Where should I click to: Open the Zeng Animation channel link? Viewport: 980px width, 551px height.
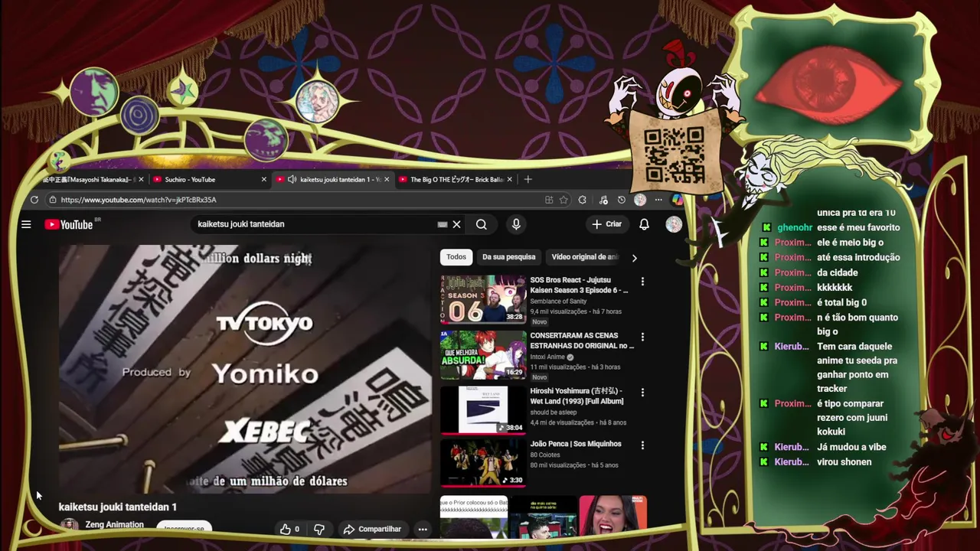click(115, 525)
